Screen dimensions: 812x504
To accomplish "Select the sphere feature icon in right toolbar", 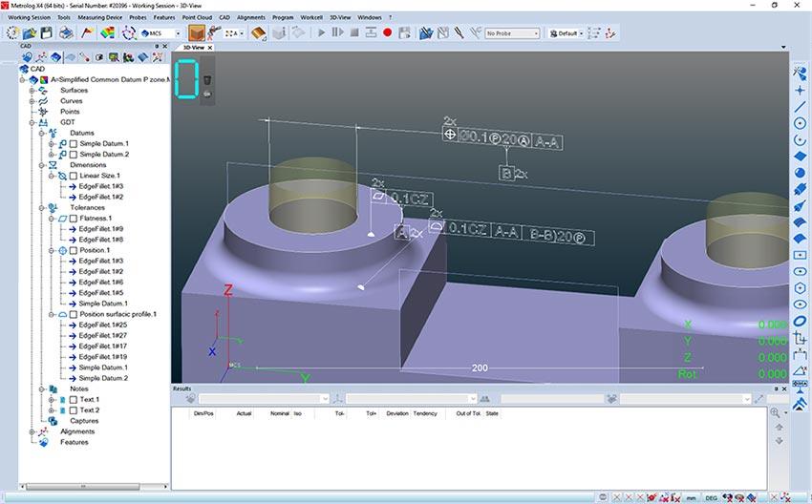I will [x=800, y=172].
